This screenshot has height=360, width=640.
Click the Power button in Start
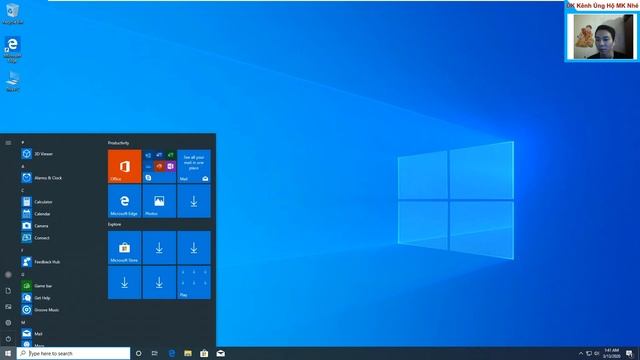[8, 339]
